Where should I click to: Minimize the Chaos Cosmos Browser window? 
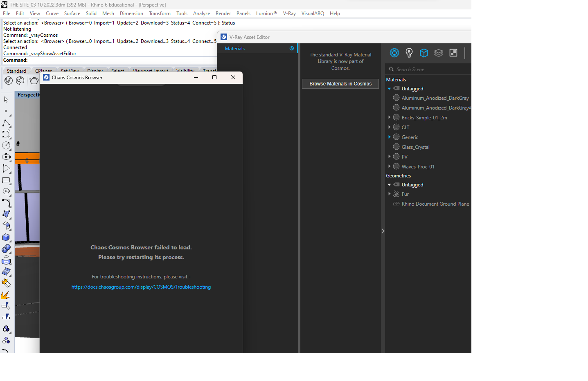point(196,77)
